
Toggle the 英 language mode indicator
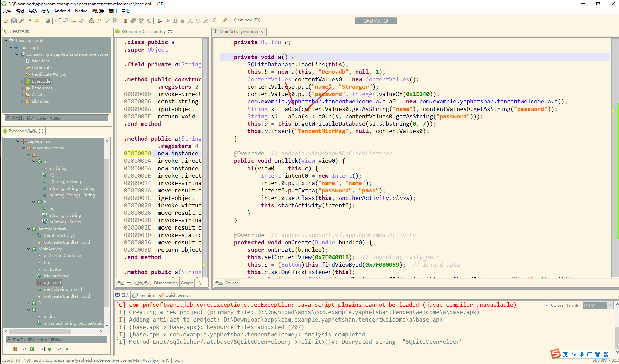coord(565,354)
